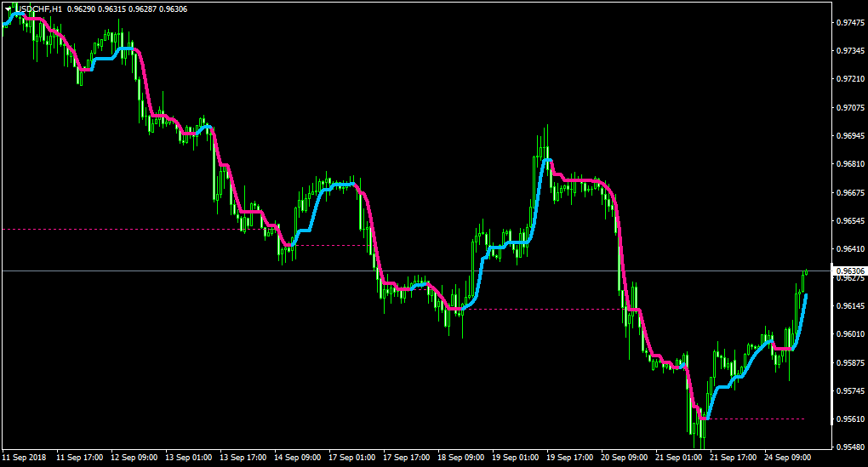Click the high price value 0.96315
The width and height of the screenshot is (868, 467).
[x=111, y=9]
